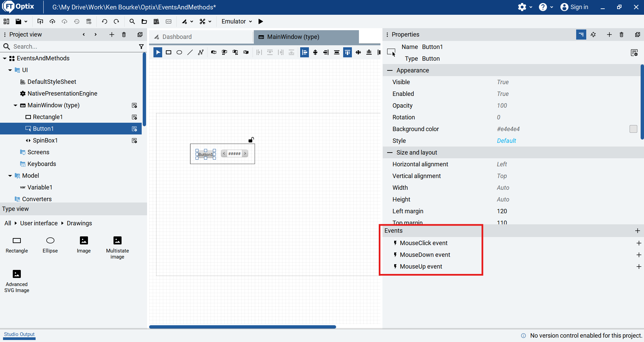This screenshot has width=644, height=342.
Task: Collapse the Model folder node
Action: [x=10, y=176]
